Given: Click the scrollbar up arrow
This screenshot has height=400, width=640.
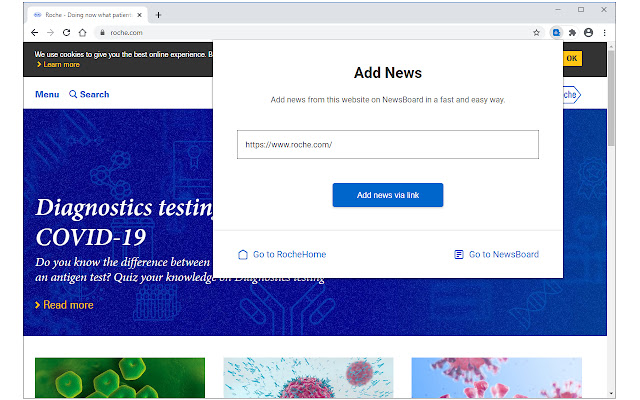Looking at the screenshot, I should point(611,47).
